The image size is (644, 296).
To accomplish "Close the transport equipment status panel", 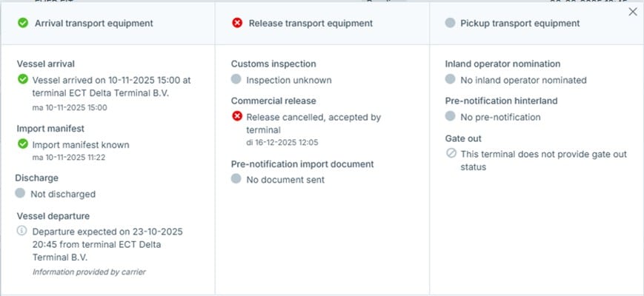I will click(632, 12).
